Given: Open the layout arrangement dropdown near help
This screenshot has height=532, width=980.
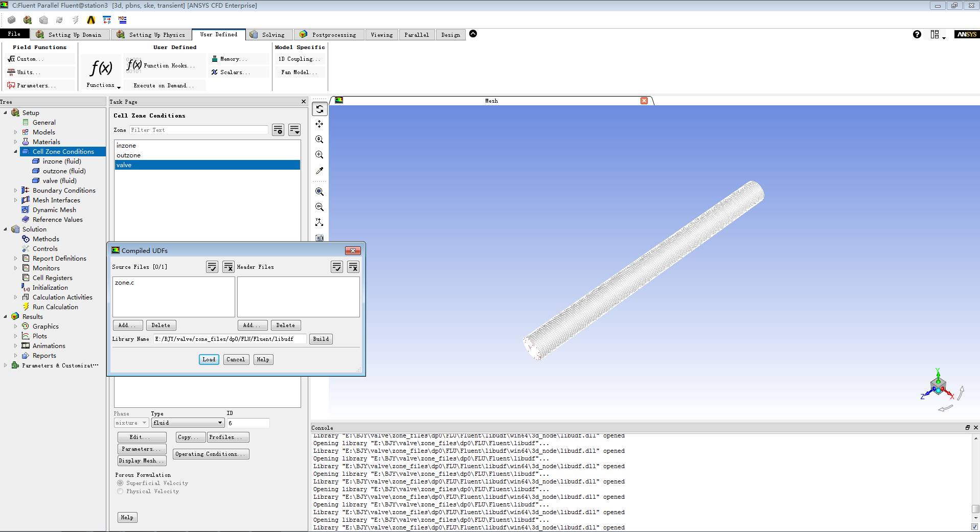Looking at the screenshot, I should pos(938,35).
